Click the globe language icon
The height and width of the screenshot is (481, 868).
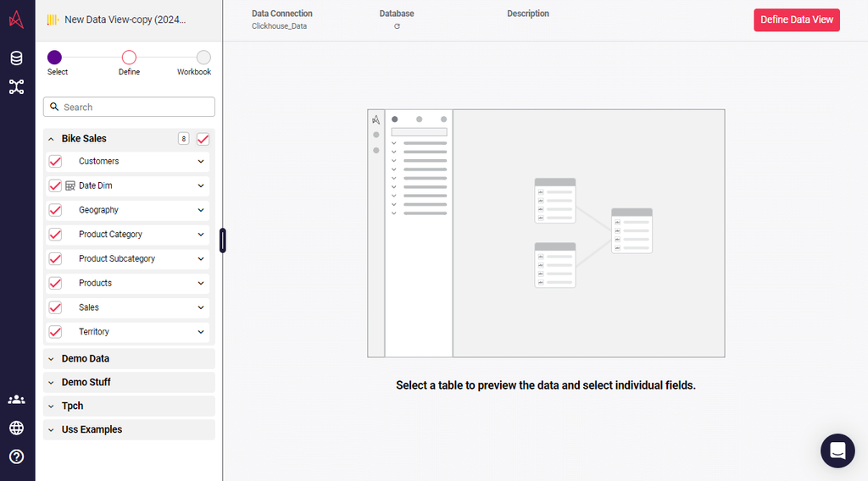(16, 428)
